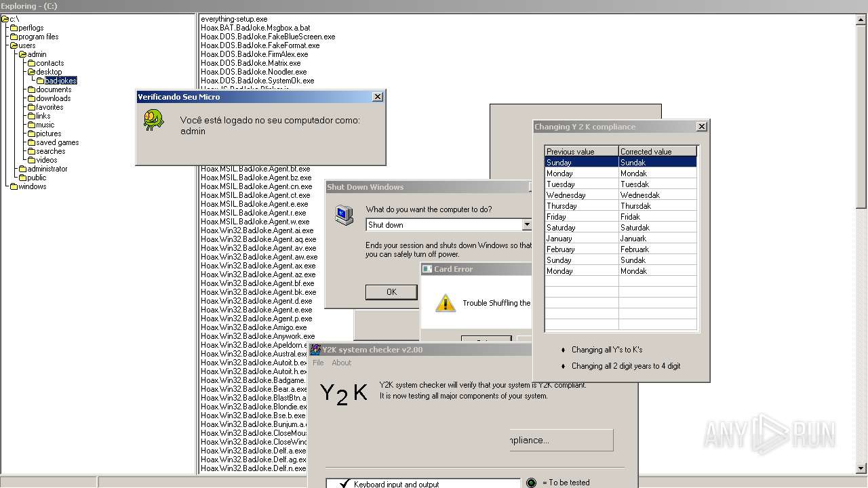
Task: Select the public folder icon
Action: point(23,178)
